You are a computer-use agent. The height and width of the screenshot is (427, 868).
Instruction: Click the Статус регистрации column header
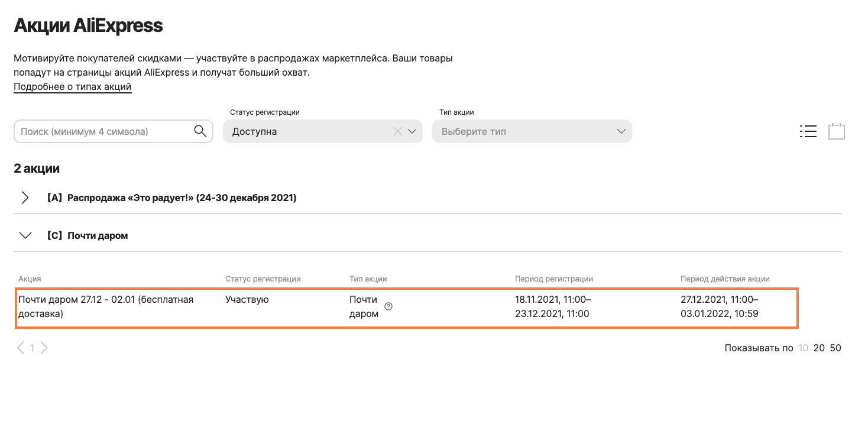(263, 279)
